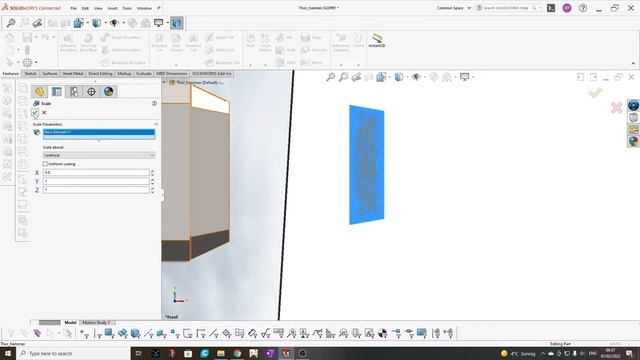Open OneNote from the Windows taskbar
This screenshot has width=640, height=360.
point(270,353)
